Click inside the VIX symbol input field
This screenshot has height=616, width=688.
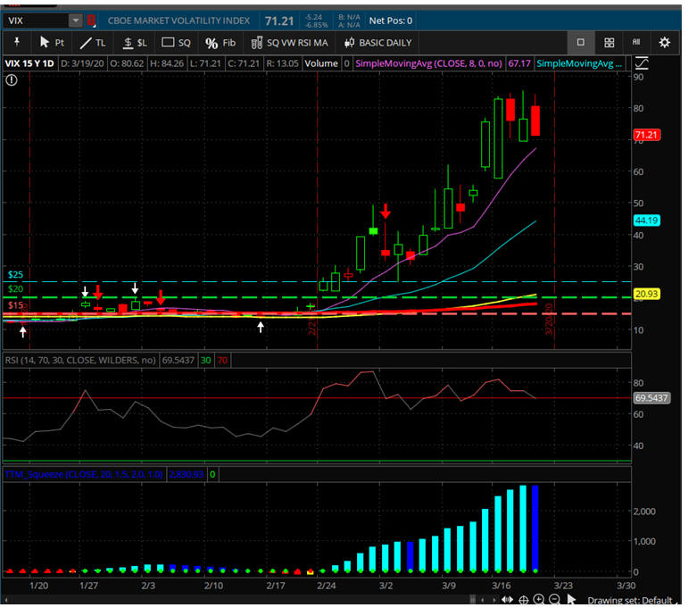tap(34, 20)
